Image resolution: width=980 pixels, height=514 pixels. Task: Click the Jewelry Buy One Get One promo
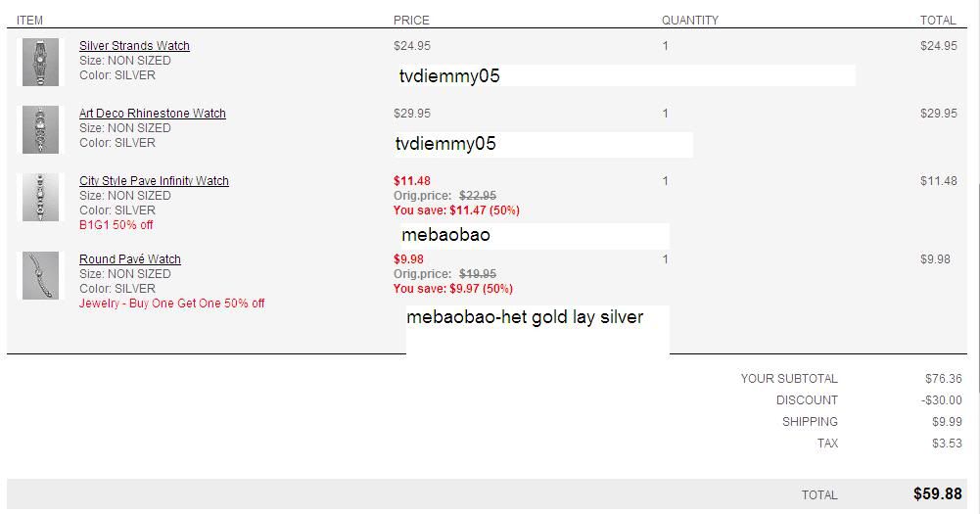tap(171, 304)
